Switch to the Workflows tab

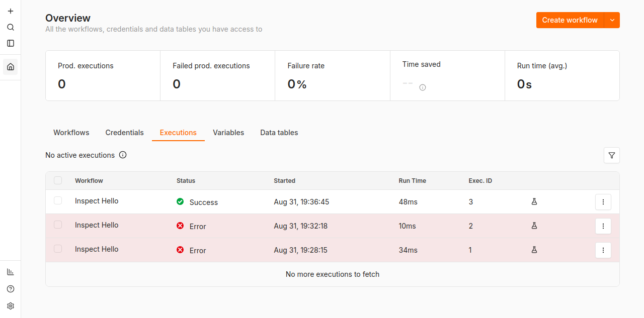[71, 133]
